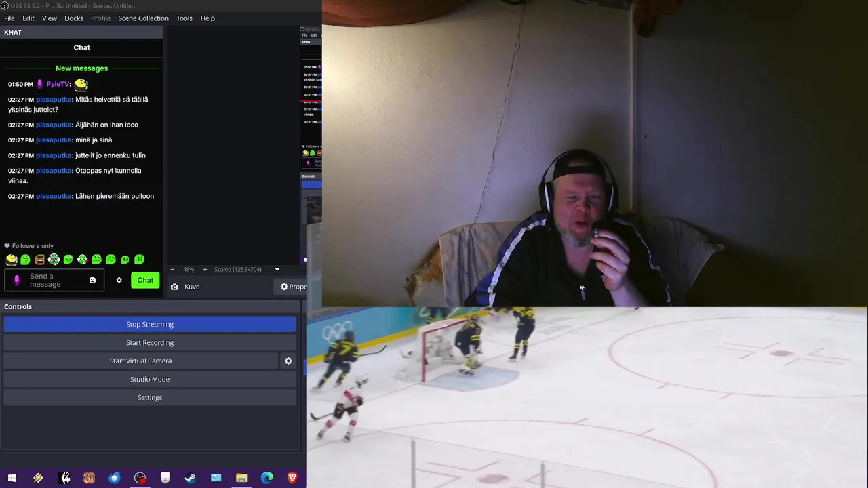The image size is (868, 488).
Task: Click Start Recording
Action: point(150,342)
